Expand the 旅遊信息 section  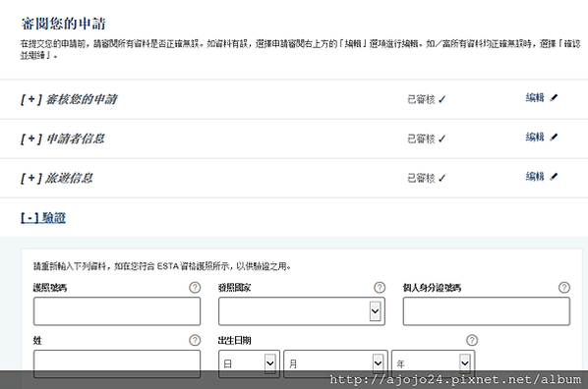pyautogui.click(x=57, y=178)
